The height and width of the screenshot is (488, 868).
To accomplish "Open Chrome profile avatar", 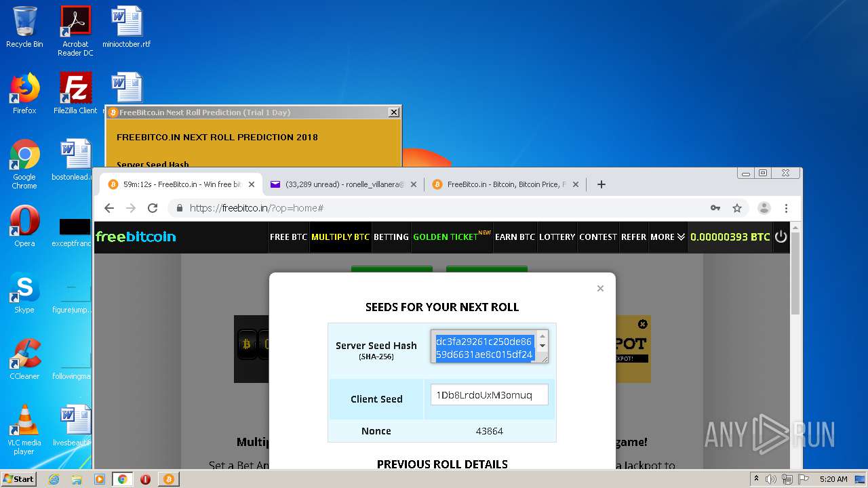I will coord(764,208).
